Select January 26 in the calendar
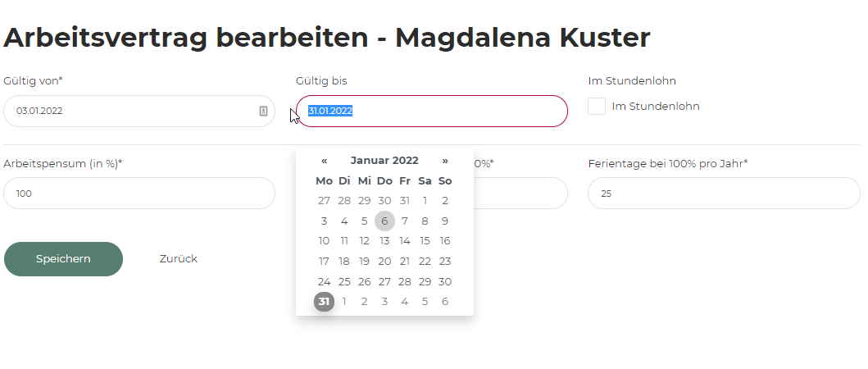The width and height of the screenshot is (868, 369). [x=365, y=281]
